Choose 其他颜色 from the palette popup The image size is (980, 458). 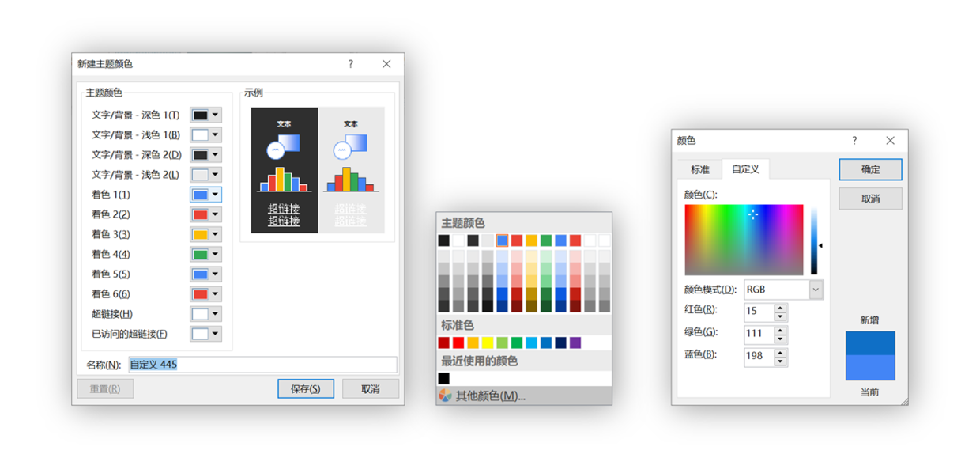coord(524,396)
